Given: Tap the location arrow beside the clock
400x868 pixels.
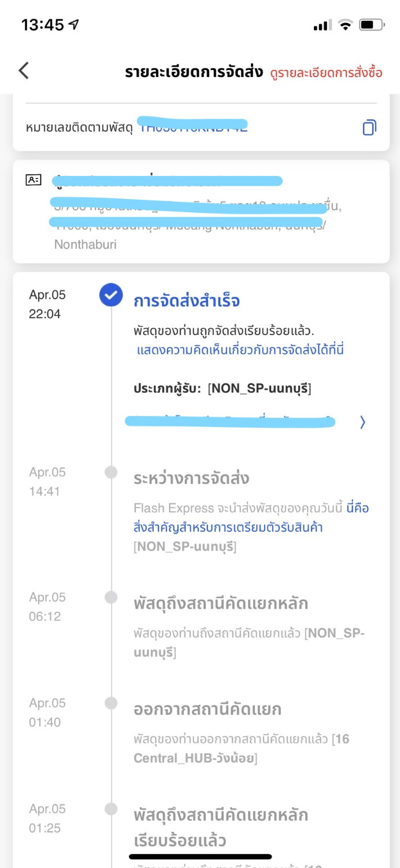Looking at the screenshot, I should (x=74, y=24).
